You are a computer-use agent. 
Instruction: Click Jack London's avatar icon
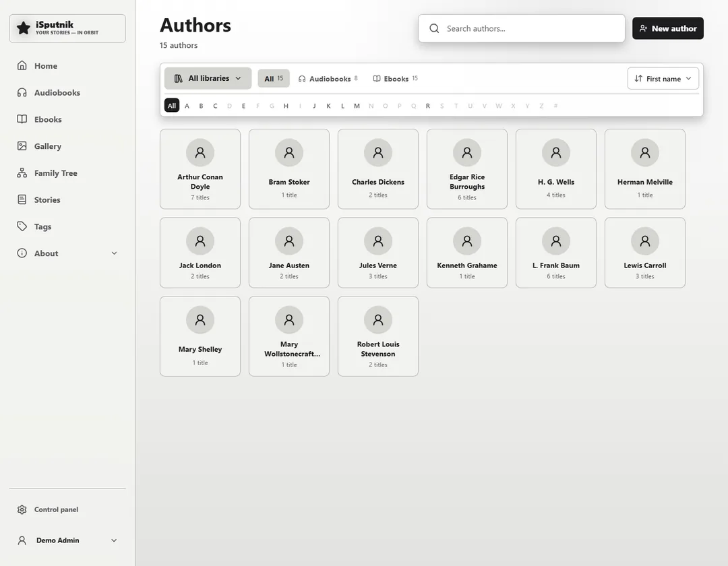click(200, 241)
